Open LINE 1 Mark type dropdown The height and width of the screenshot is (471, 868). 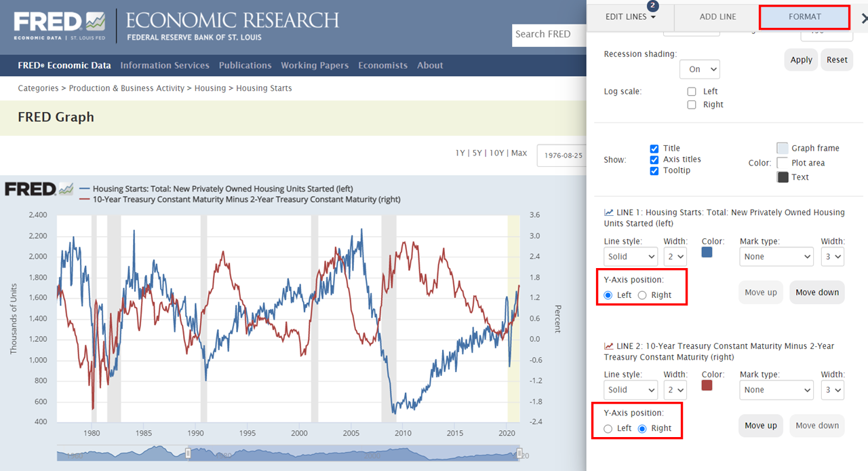coord(776,257)
